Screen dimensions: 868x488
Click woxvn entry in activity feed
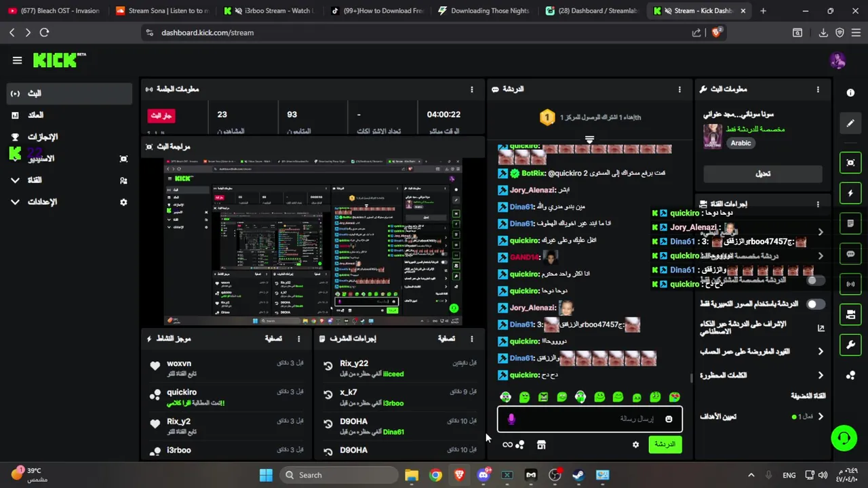point(227,368)
